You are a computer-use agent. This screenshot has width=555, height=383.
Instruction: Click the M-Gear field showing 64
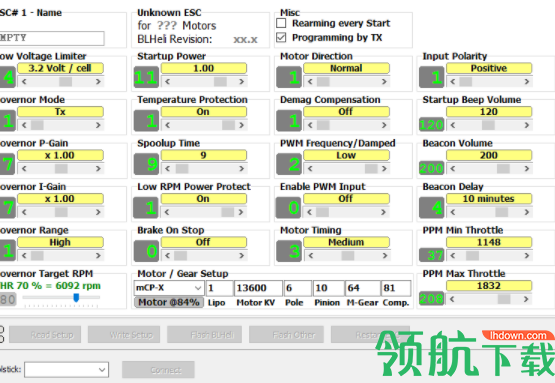tap(363, 288)
